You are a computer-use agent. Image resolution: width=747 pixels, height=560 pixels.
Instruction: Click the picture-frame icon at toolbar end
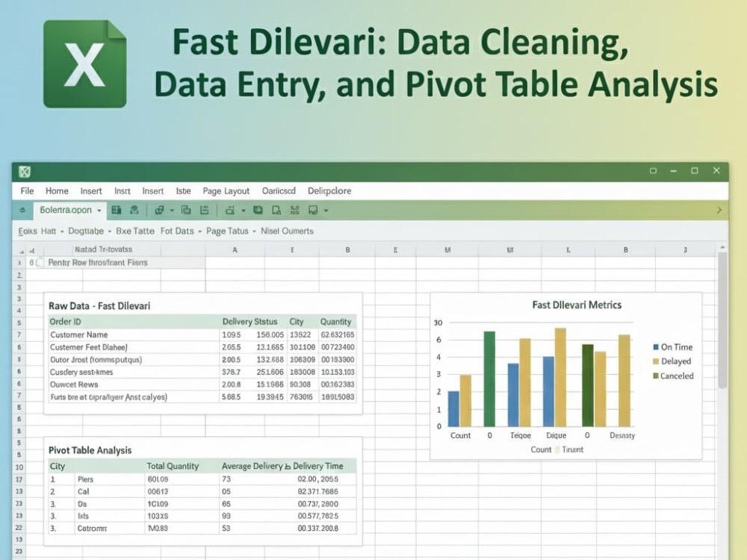pyautogui.click(x=313, y=210)
